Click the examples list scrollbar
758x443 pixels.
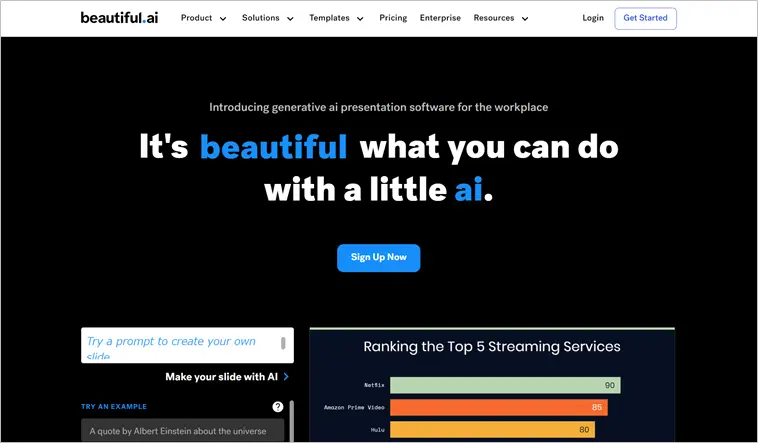pos(291,420)
